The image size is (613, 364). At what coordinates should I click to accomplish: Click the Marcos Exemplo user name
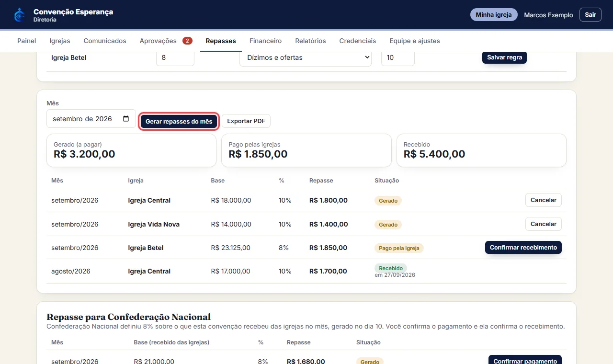tap(548, 15)
